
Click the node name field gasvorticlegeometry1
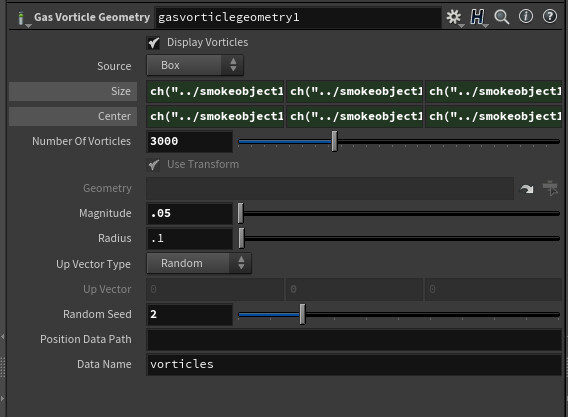298,17
